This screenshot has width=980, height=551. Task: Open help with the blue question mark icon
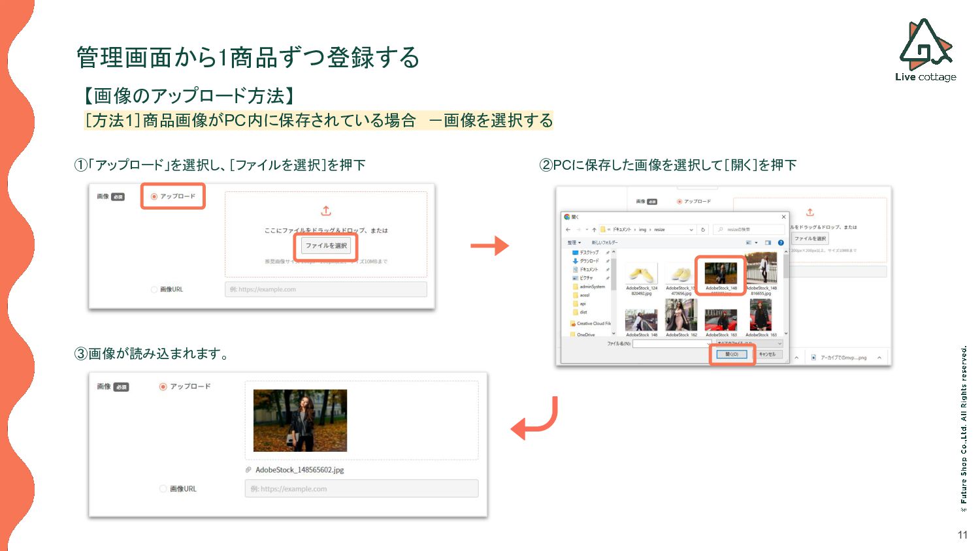781,242
